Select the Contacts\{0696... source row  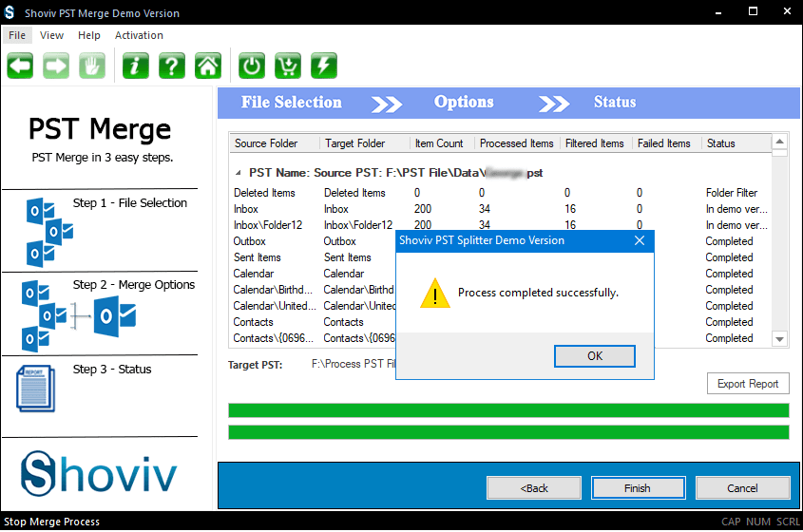(x=273, y=338)
